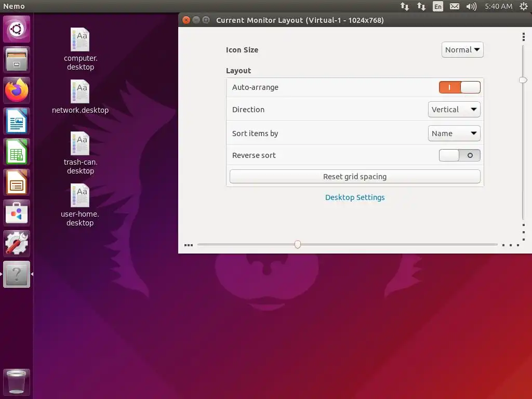Click the horizontal grid spacing slider handle
This screenshot has height=399, width=532.
click(x=298, y=244)
